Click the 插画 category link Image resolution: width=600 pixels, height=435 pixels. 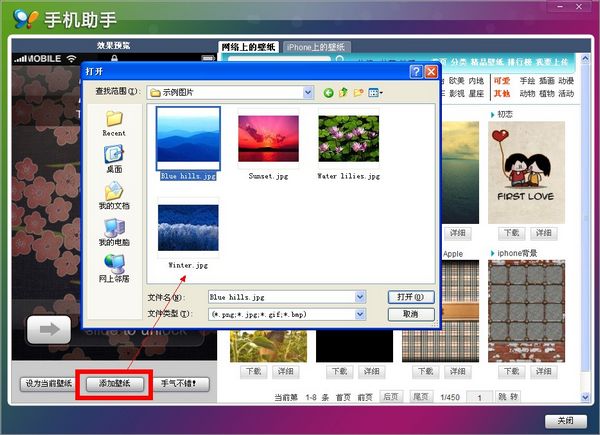coord(547,81)
